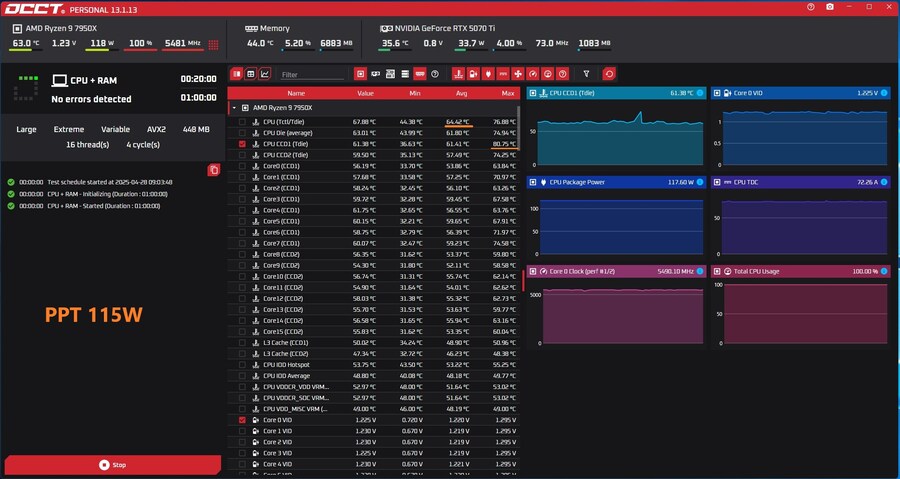900x479 pixels.
Task: Check the CPU (Tctl/Tdie) sensor checkbox
Action: (x=242, y=122)
